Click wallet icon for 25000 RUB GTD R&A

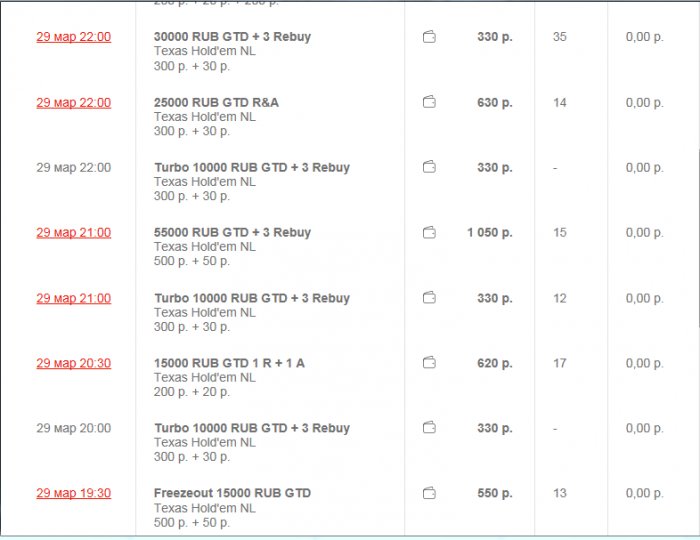pos(429,102)
